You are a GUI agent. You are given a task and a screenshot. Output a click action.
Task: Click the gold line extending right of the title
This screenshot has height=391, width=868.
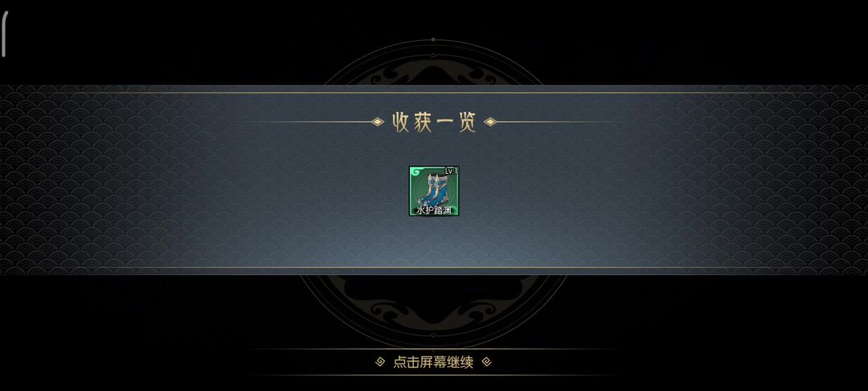[555, 121]
